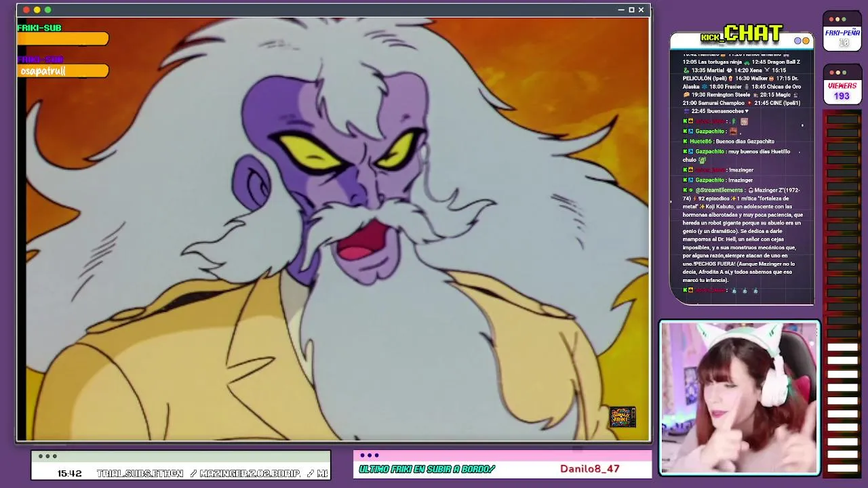
Task: Click the FRIKI-SUB label
Action: click(39, 28)
